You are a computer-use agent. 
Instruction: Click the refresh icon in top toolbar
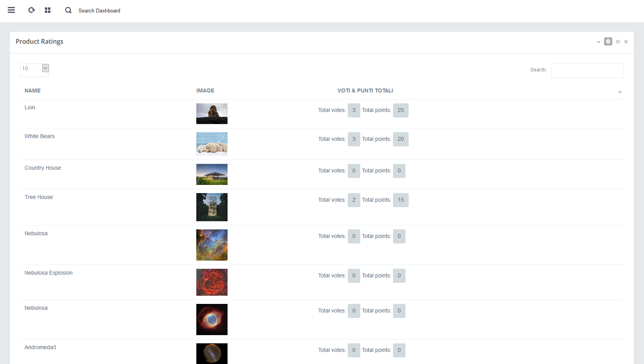32,10
